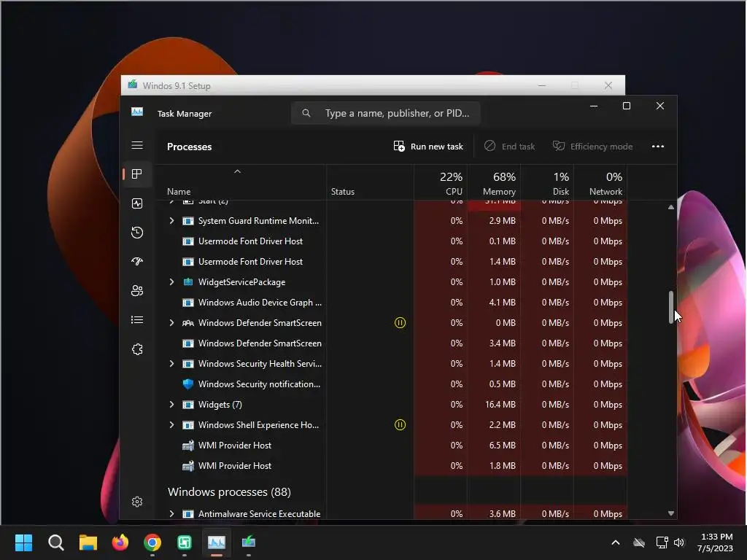Open the Services puzzle icon in sidebar
Screen dimensions: 747x560
point(137,349)
